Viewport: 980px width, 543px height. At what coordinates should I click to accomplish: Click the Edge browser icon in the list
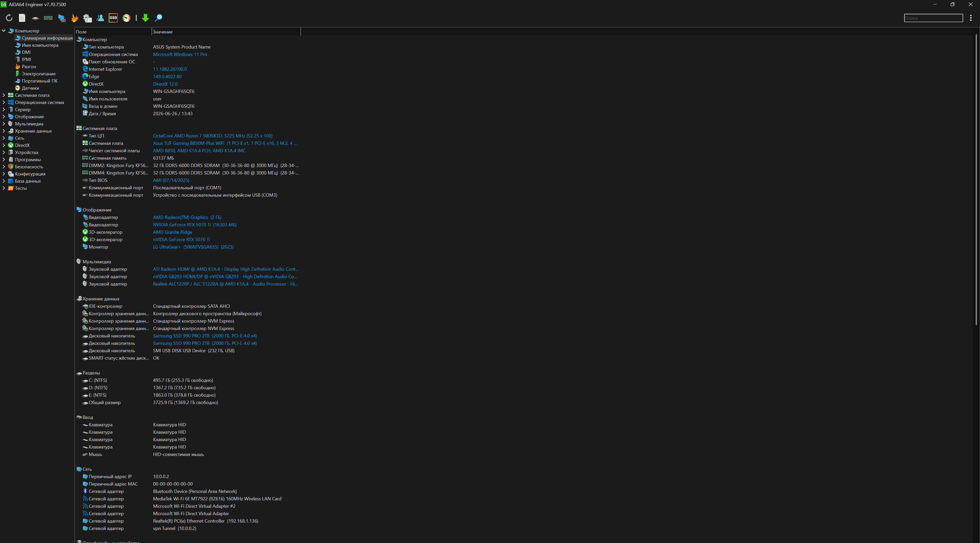(85, 76)
